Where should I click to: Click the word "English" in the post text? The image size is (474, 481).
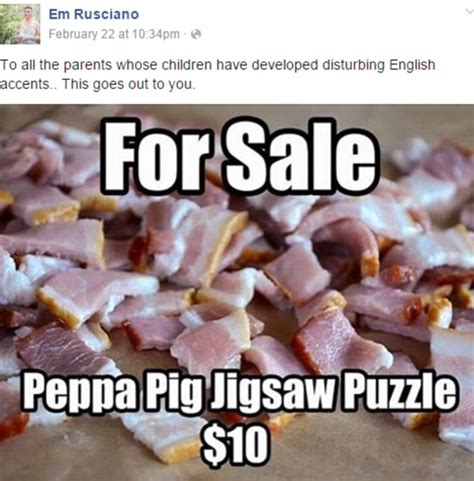412,65
